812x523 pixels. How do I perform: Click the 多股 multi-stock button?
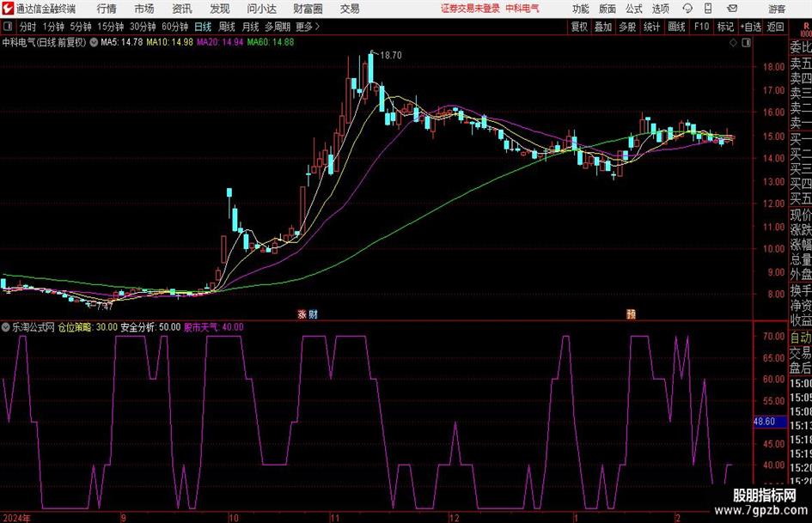tap(627, 27)
